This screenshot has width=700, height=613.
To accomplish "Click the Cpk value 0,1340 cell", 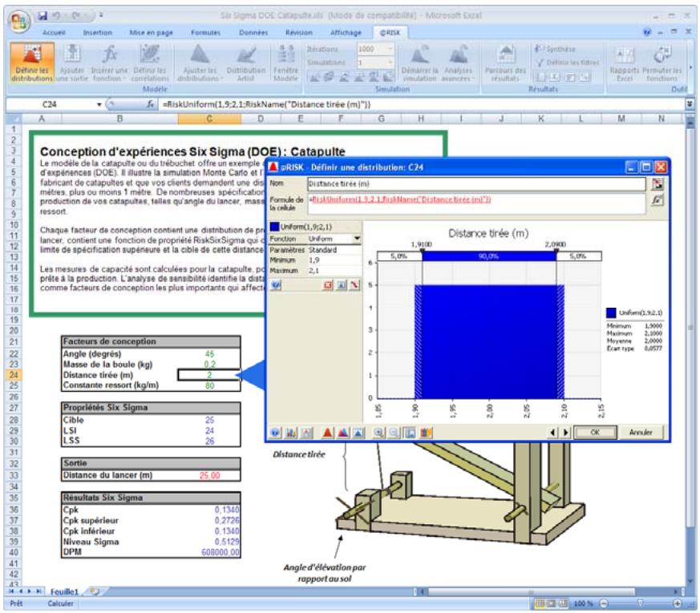I will 209,510.
